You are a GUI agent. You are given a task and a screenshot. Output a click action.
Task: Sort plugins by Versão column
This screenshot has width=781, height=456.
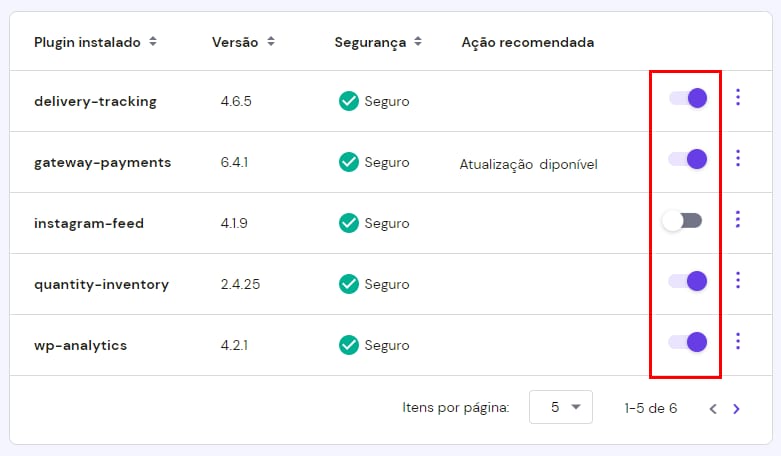point(243,42)
